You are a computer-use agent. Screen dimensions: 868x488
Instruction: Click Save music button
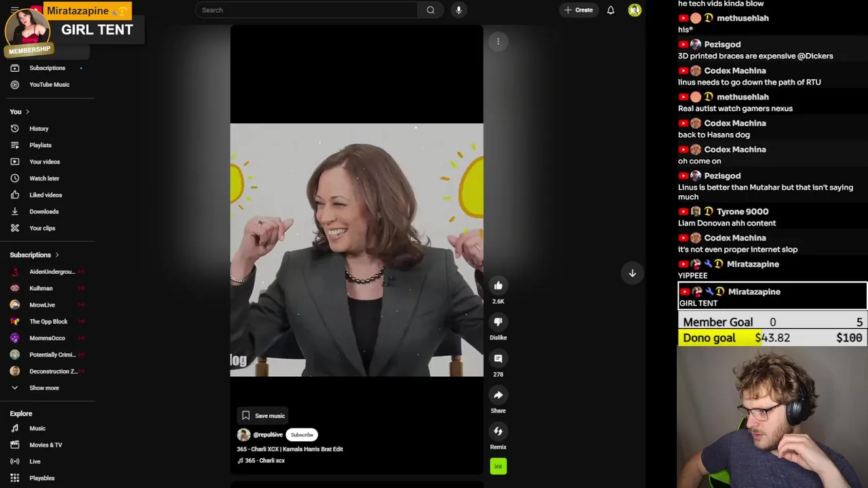pos(263,415)
